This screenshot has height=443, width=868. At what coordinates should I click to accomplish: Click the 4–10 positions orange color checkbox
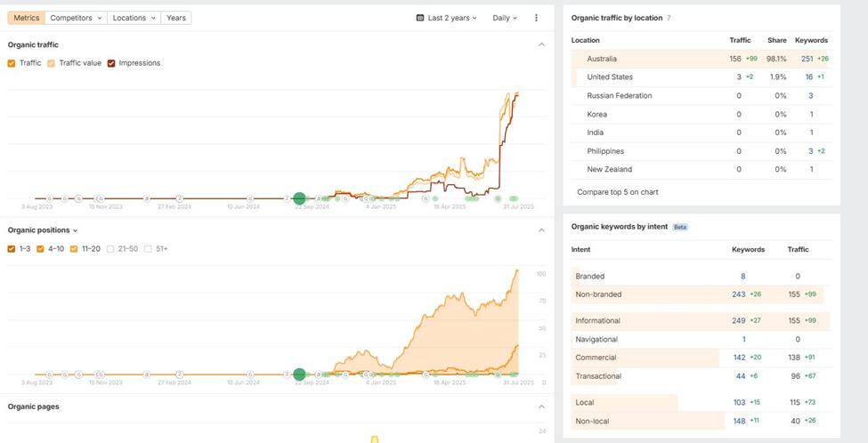[41, 249]
